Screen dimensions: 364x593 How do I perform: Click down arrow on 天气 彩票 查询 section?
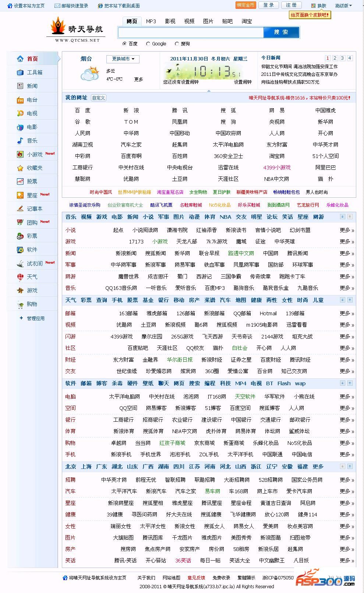(x=342, y=300)
